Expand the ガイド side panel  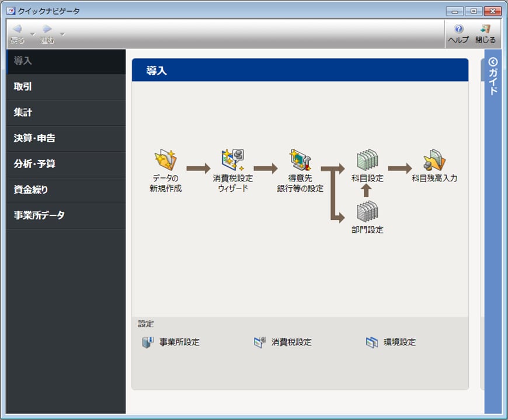pos(493,76)
